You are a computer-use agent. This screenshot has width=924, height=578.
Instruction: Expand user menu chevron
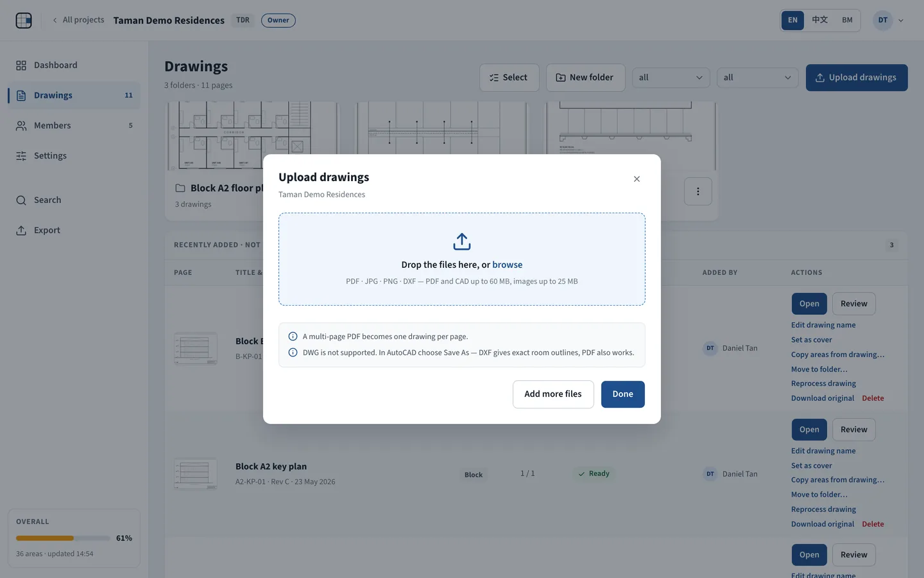pyautogui.click(x=901, y=21)
